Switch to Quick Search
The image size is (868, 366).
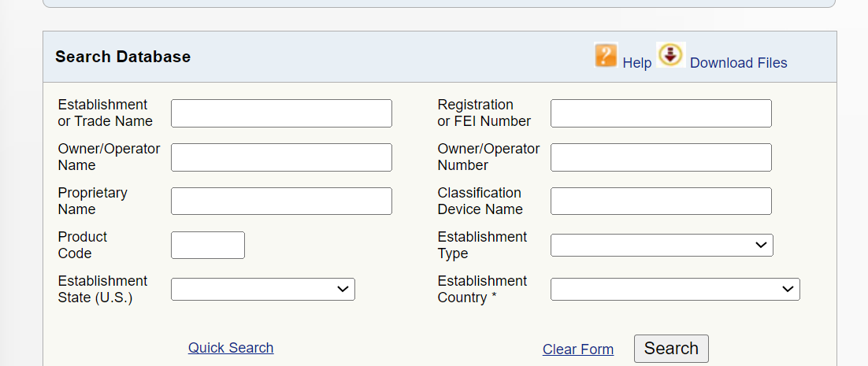[231, 348]
